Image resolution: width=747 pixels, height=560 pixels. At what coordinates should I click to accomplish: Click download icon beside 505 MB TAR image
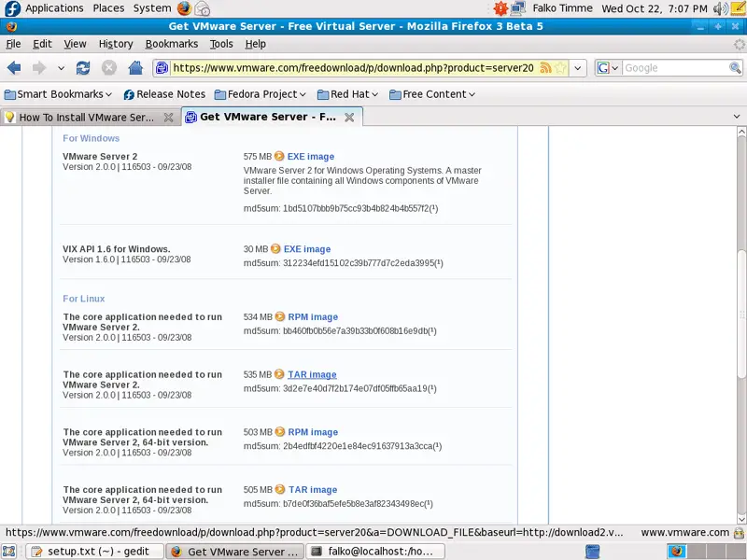point(280,489)
